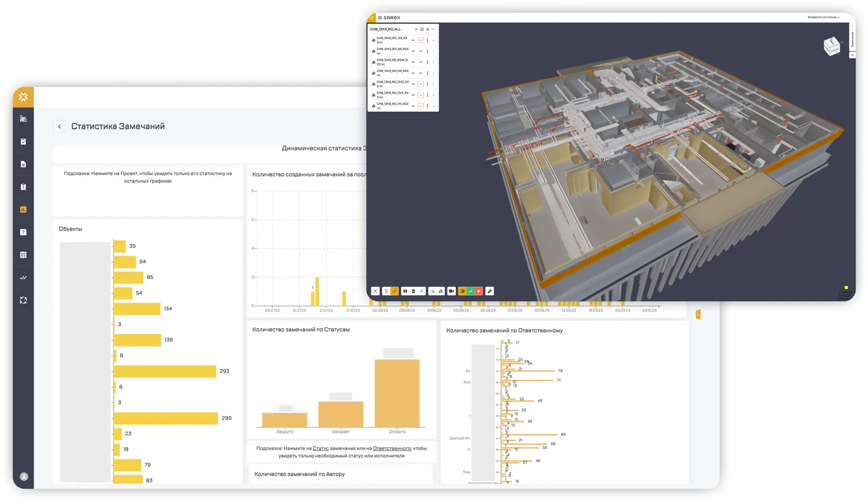The width and height of the screenshot is (868, 501).
Task: Toggle visibility of whole CHB_12K3_RD_ALL set
Action: pyautogui.click(x=416, y=29)
